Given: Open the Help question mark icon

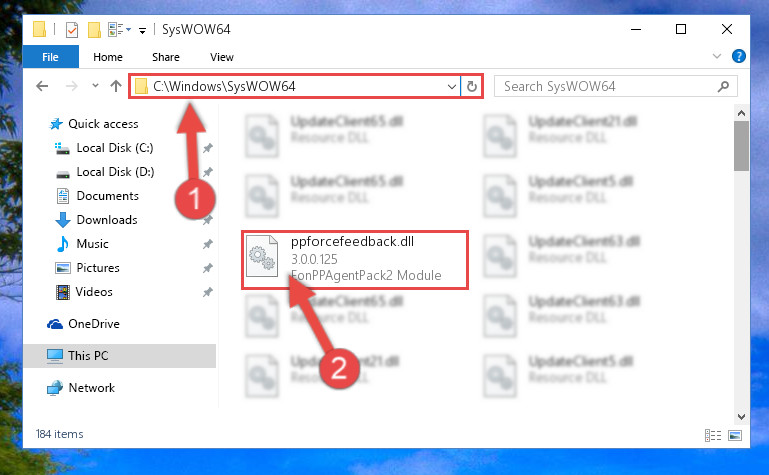Looking at the screenshot, I should 739,56.
